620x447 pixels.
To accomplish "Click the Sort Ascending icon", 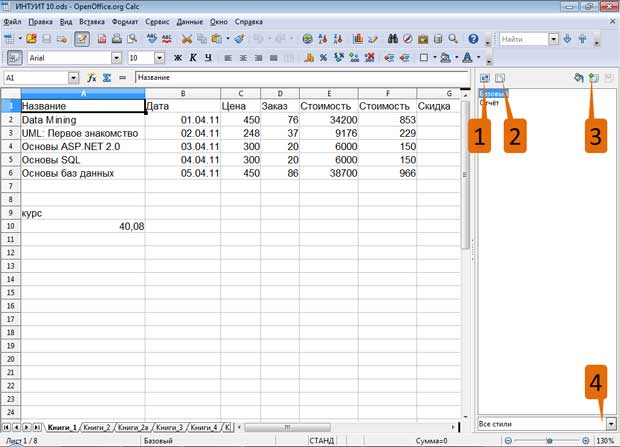I will pos(323,39).
